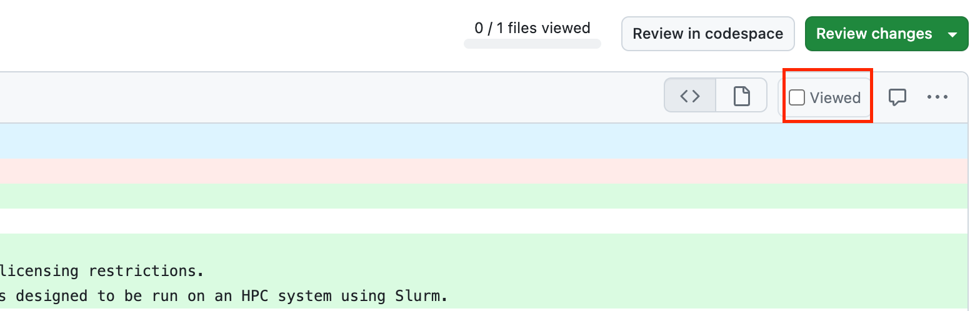The width and height of the screenshot is (980, 311).
Task: Click the "Viewed" label text
Action: [x=835, y=97]
